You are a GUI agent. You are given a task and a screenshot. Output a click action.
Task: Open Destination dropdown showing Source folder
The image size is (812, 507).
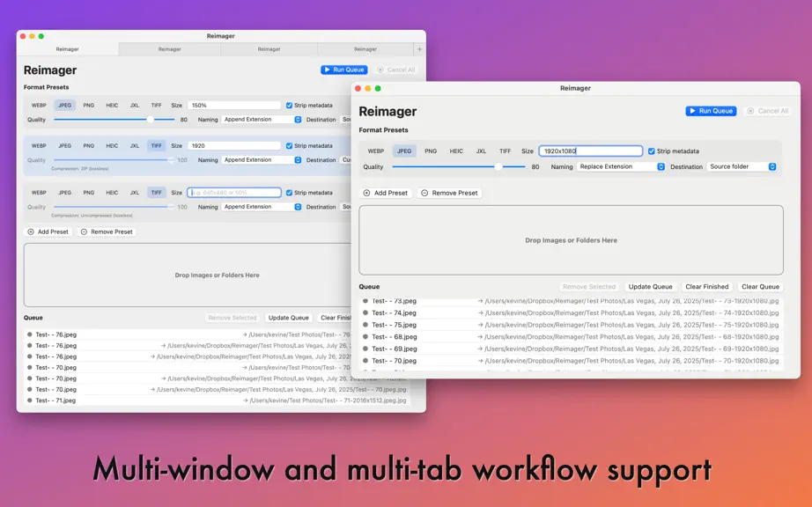[742, 166]
